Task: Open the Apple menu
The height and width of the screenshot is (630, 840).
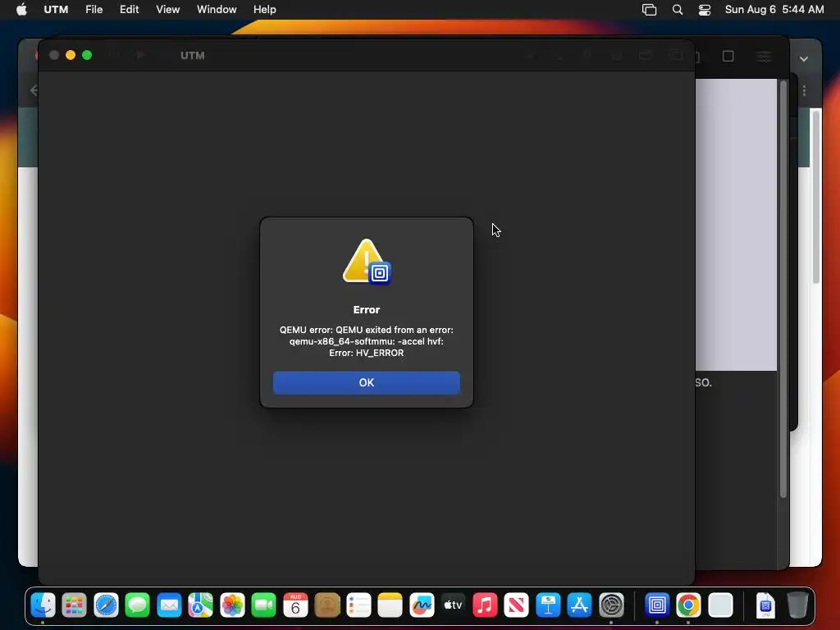Action: tap(21, 10)
